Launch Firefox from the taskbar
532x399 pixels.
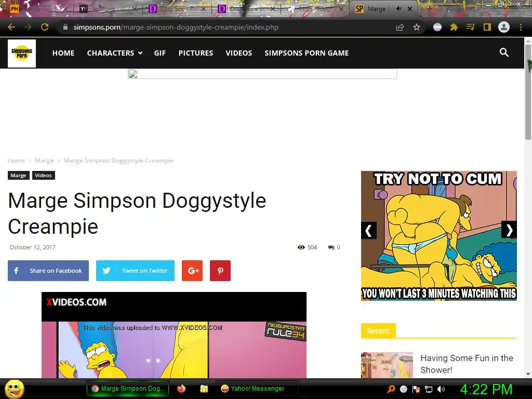[181, 389]
